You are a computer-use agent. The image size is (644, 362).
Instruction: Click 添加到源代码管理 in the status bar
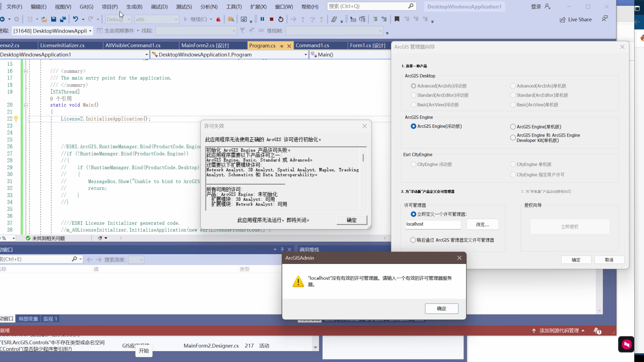tap(559, 331)
